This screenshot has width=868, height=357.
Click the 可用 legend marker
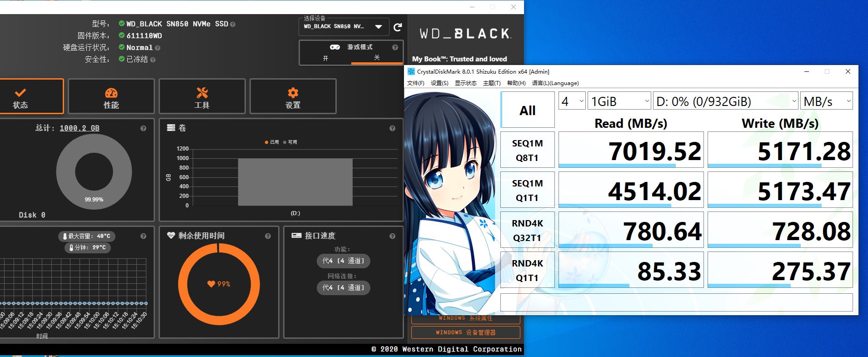pos(284,142)
